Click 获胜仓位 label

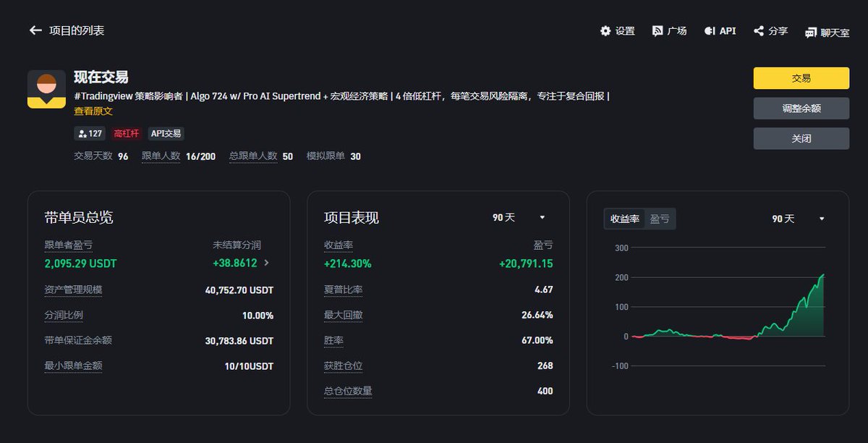click(344, 366)
